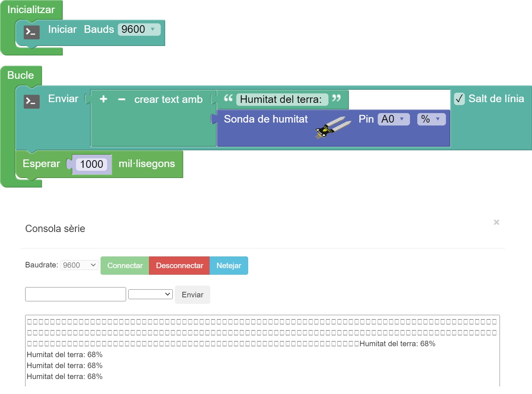Expand the % unit dropdown
The image size is (532, 394).
tap(431, 119)
